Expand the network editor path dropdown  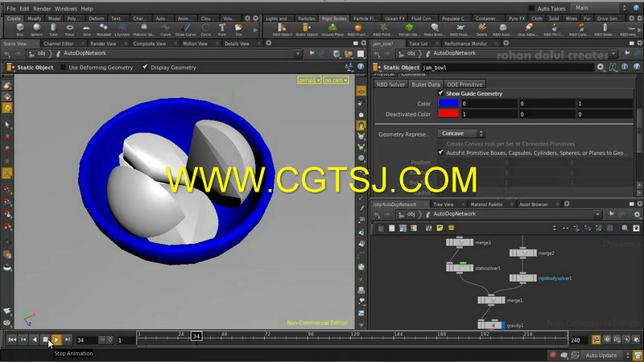click(597, 214)
